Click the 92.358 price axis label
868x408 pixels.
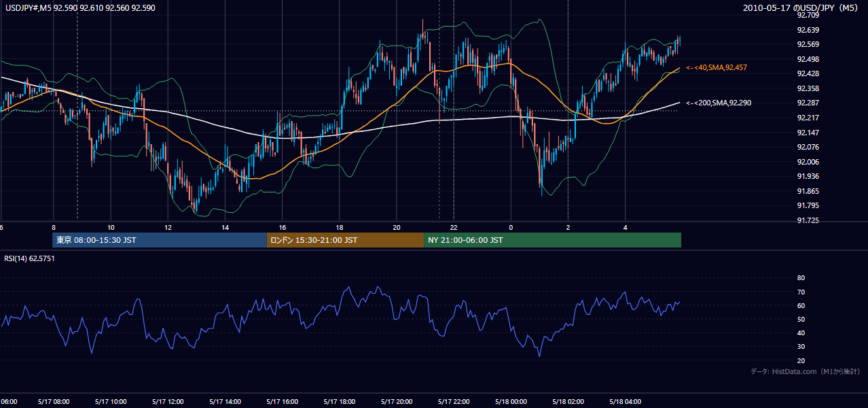point(808,88)
